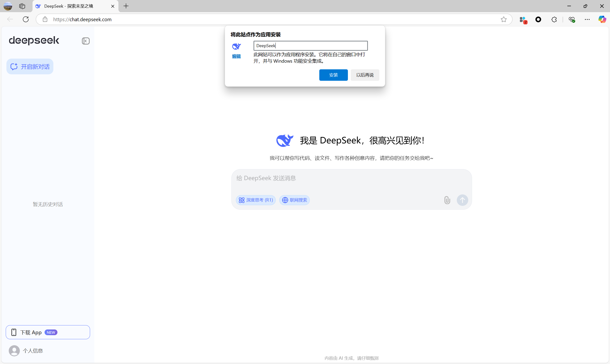610x364 pixels.
Task: Close the DeepSeek browser tab
Action: pyautogui.click(x=112, y=6)
